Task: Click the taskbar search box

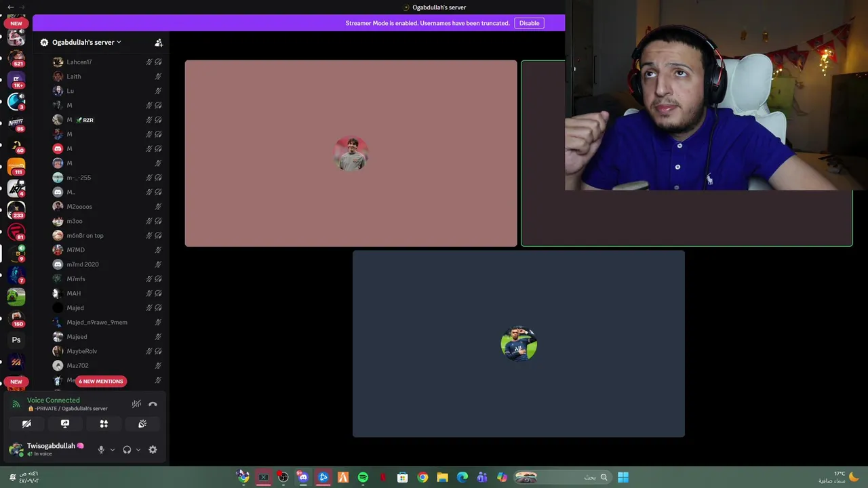Action: click(x=561, y=477)
